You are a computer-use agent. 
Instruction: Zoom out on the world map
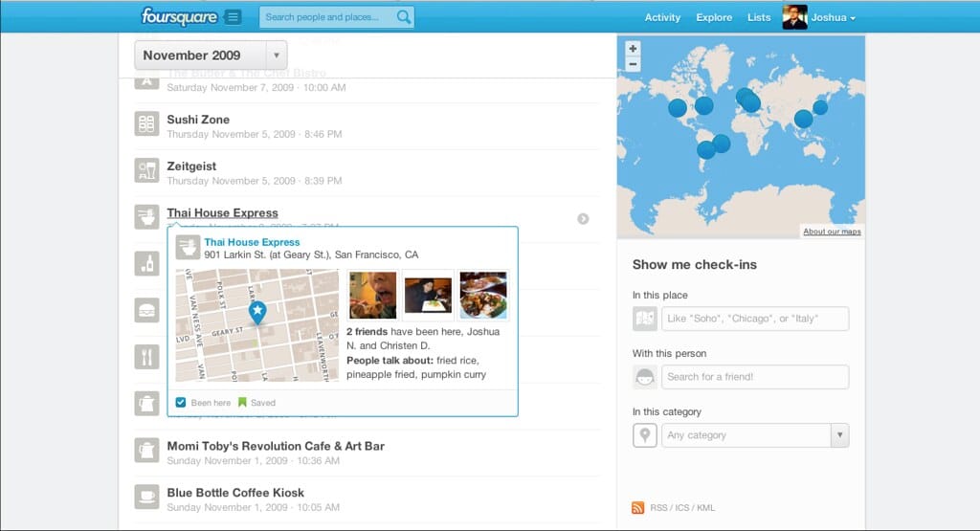tap(633, 64)
